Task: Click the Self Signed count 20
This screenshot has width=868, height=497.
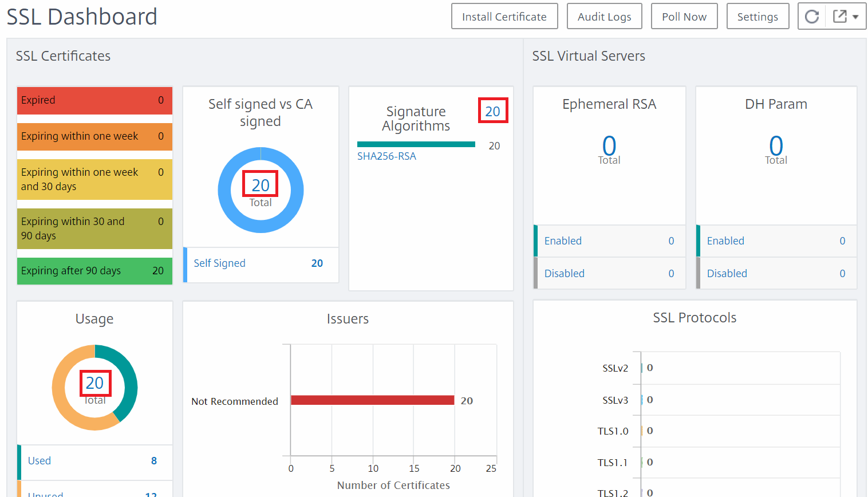Action: (317, 263)
